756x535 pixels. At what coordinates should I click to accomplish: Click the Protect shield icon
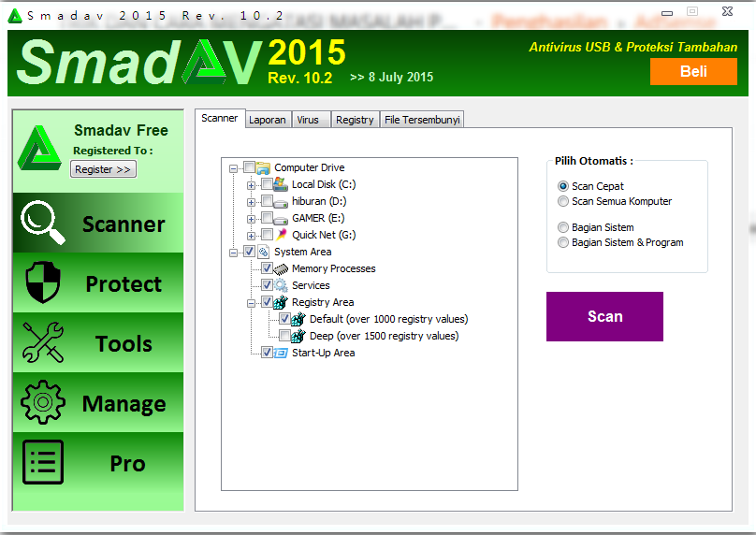click(43, 282)
